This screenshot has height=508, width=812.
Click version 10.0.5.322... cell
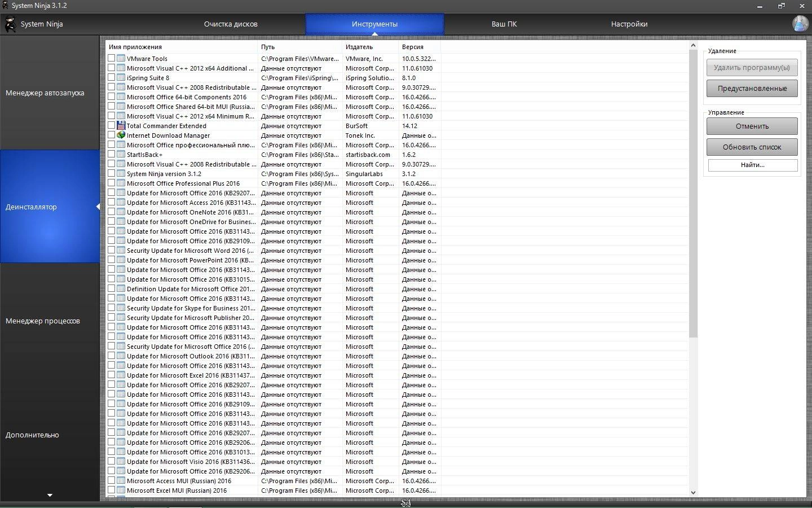pyautogui.click(x=419, y=59)
